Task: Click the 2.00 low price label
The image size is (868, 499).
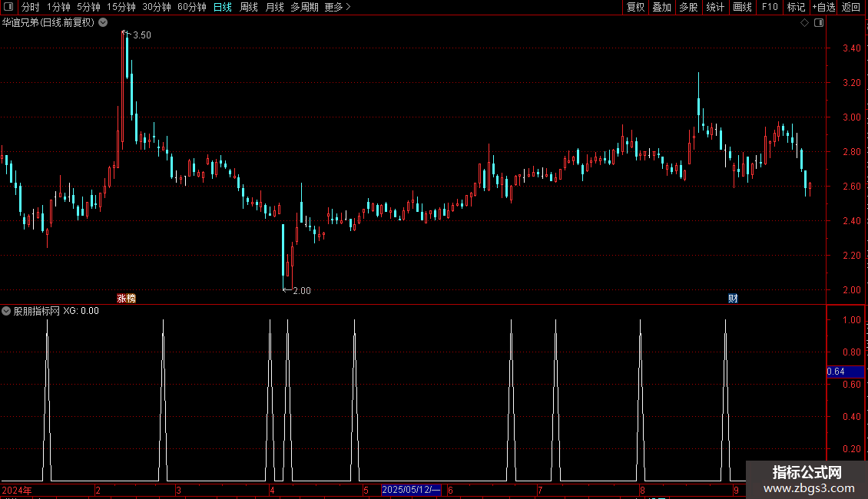Action: coord(302,291)
